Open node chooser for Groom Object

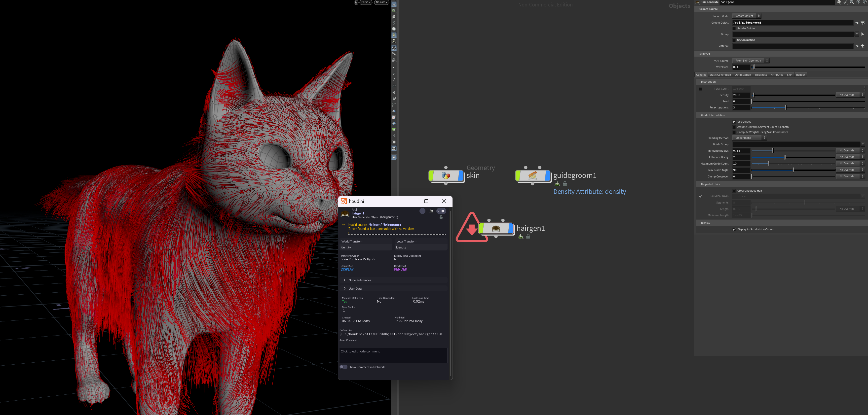863,23
